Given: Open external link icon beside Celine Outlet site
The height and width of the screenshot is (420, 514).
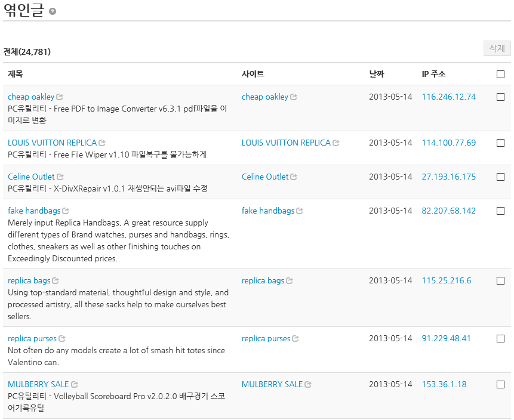Looking at the screenshot, I should tap(294, 177).
